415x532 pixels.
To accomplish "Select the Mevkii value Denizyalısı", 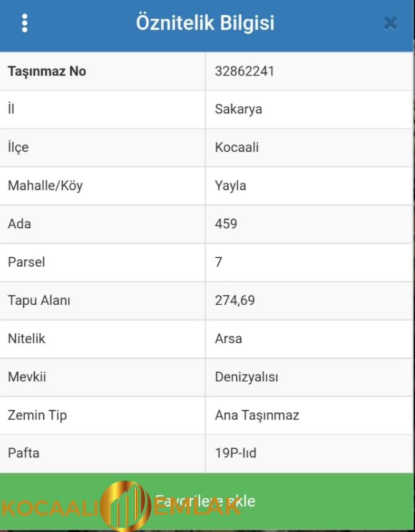I will click(247, 377).
